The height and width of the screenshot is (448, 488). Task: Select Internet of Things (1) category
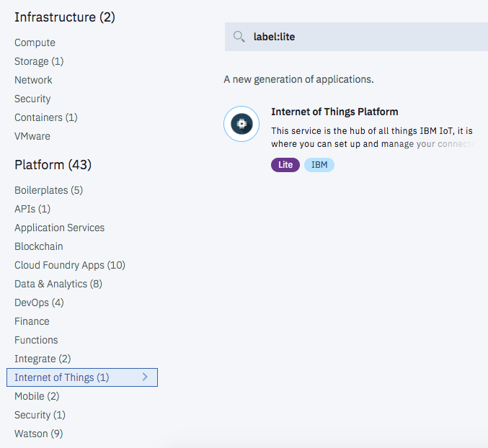82,377
